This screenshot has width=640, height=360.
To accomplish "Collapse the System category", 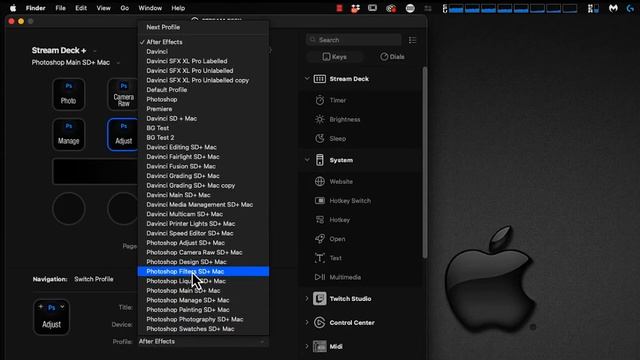I will click(307, 160).
